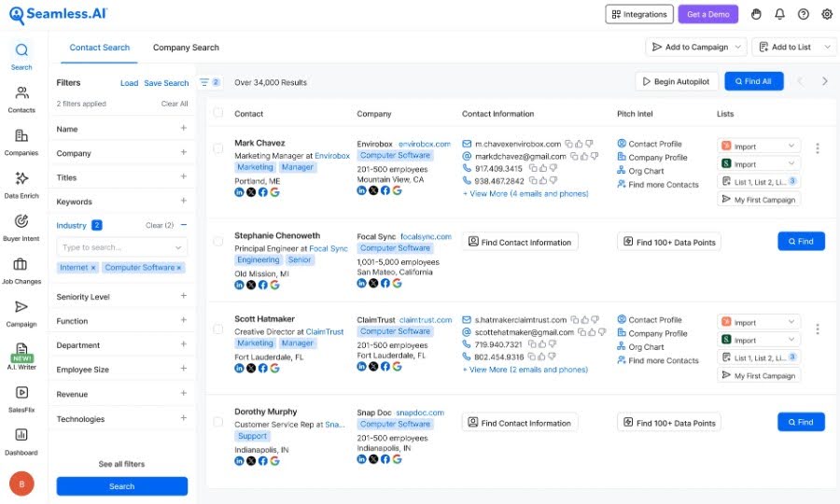Check the Mark Chavez row checkbox
This screenshot has width=840, height=504.
(218, 148)
